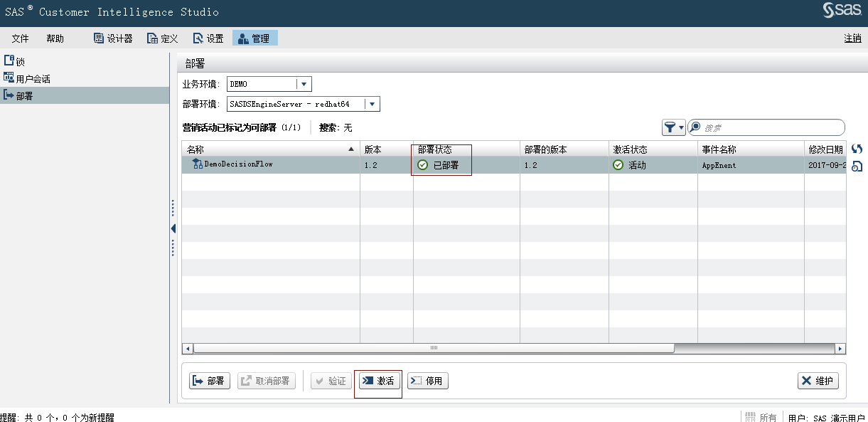The width and height of the screenshot is (868, 422).
Task: Click the 维护 button
Action: coord(818,381)
